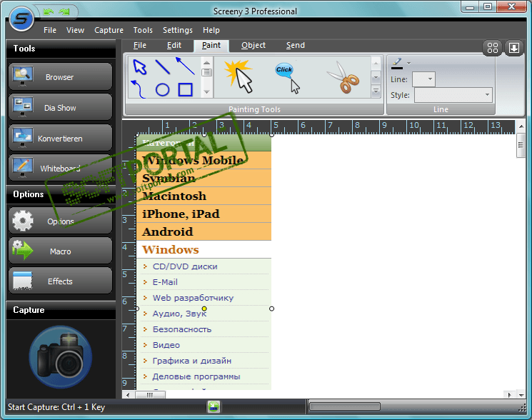Click the 'Android' row in image
The width and height of the screenshot is (532, 420).
pyautogui.click(x=204, y=231)
